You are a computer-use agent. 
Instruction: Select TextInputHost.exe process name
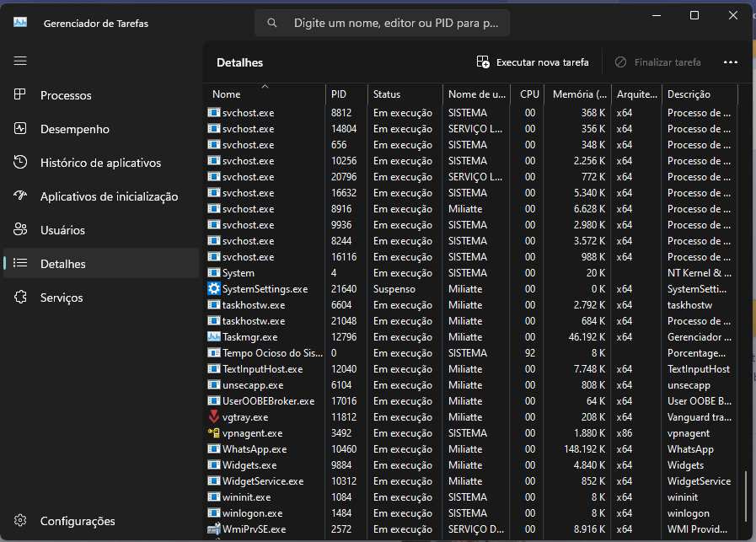(x=263, y=369)
